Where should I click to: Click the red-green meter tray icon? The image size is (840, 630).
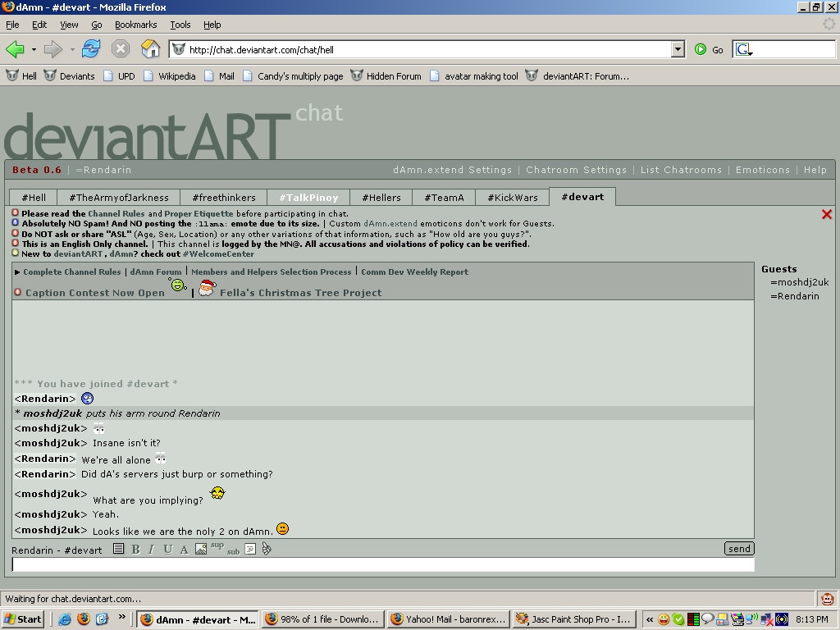click(692, 619)
